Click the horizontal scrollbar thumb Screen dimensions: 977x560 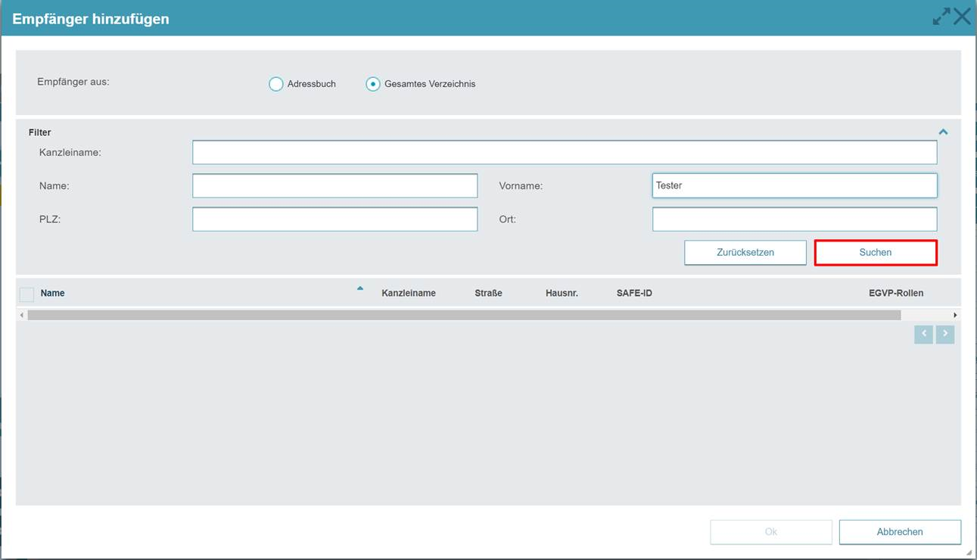pos(464,315)
